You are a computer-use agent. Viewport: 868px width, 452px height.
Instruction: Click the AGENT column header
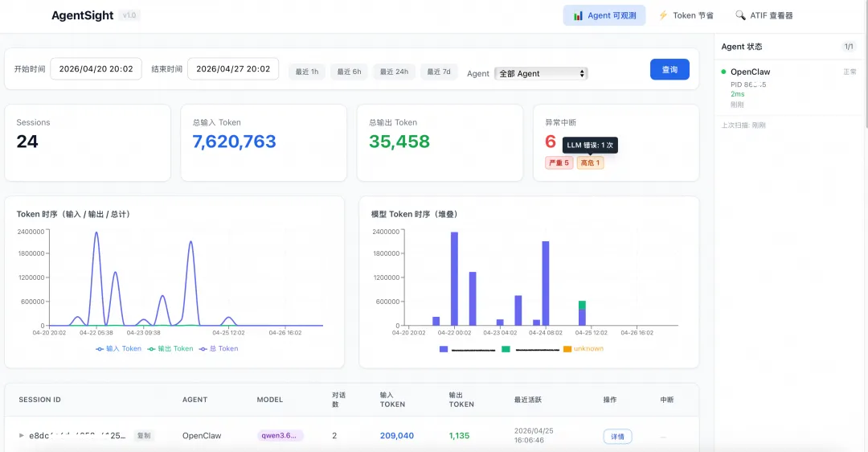(194, 400)
